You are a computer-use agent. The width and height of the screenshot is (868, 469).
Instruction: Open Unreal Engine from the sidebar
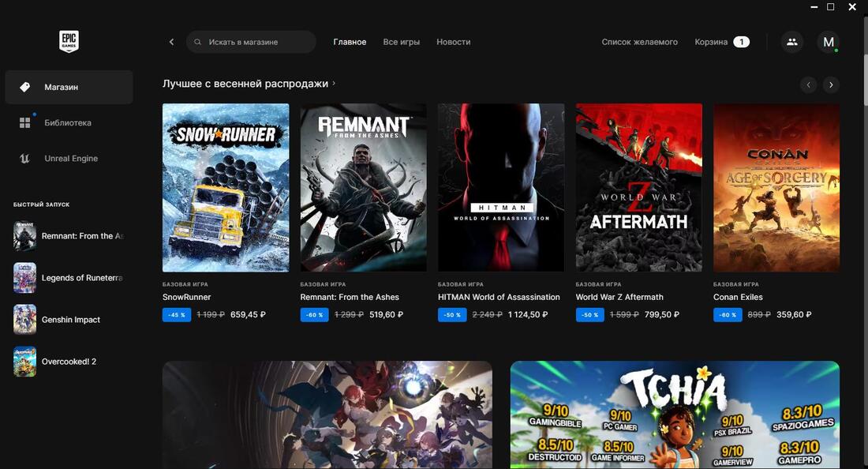point(70,159)
